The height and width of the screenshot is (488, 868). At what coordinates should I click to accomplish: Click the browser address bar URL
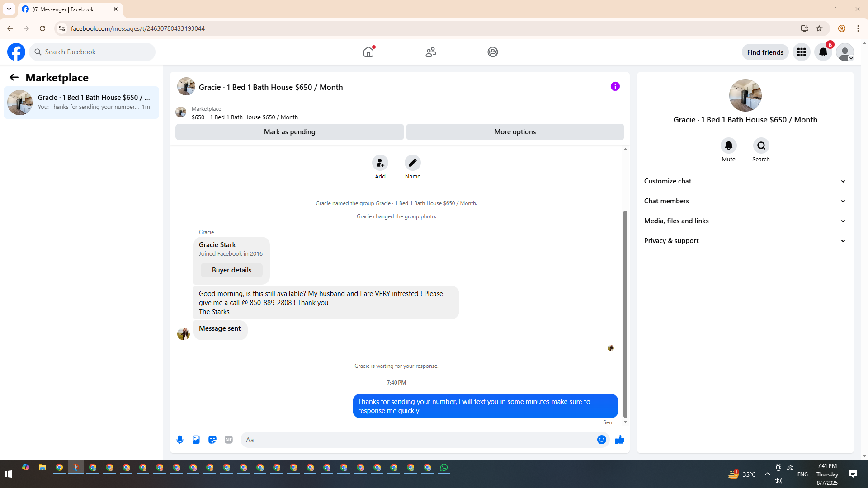(138, 28)
